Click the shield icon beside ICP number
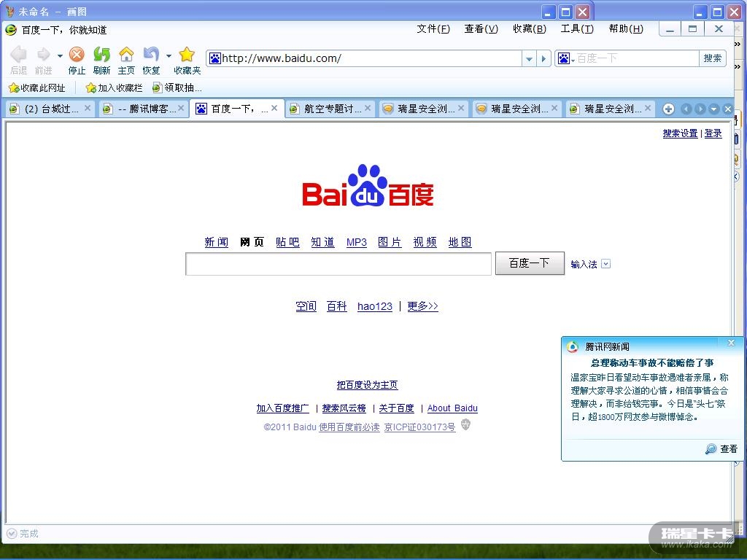 point(465,424)
